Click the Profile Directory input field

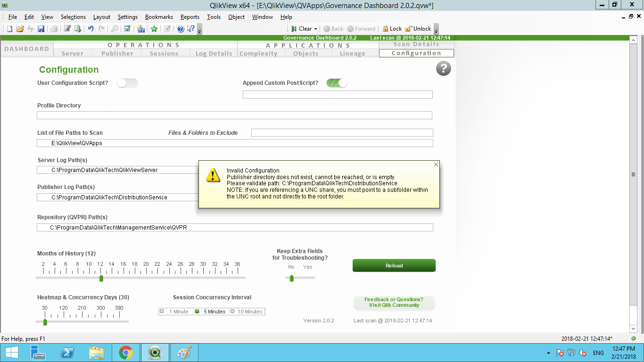click(234, 115)
